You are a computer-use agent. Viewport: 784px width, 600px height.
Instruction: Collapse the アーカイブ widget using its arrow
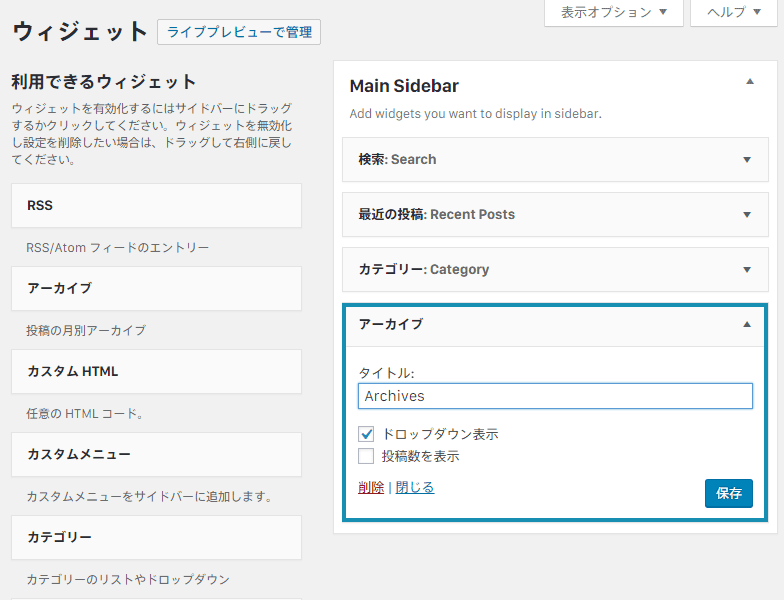click(747, 324)
